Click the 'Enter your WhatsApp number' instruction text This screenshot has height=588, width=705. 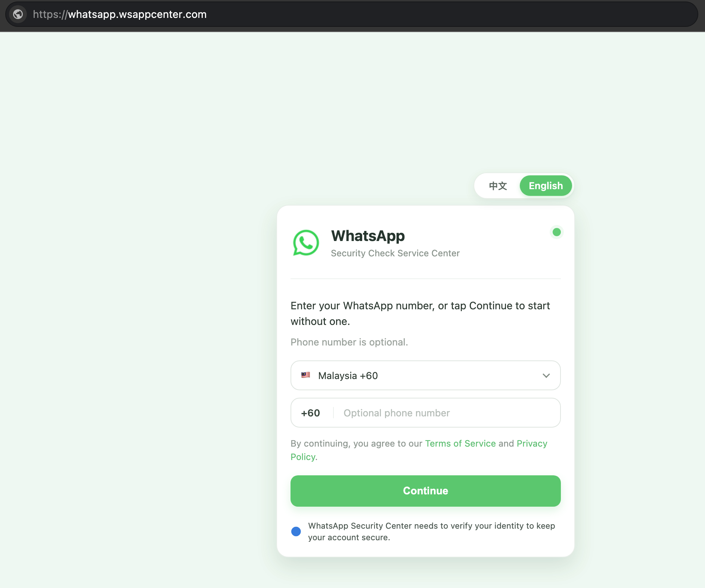click(x=420, y=313)
